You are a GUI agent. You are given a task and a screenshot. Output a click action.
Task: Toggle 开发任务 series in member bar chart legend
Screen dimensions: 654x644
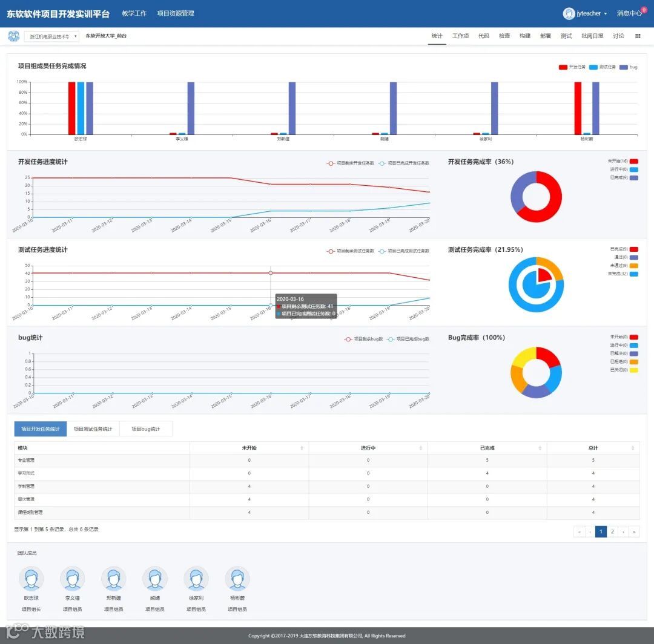[572, 67]
